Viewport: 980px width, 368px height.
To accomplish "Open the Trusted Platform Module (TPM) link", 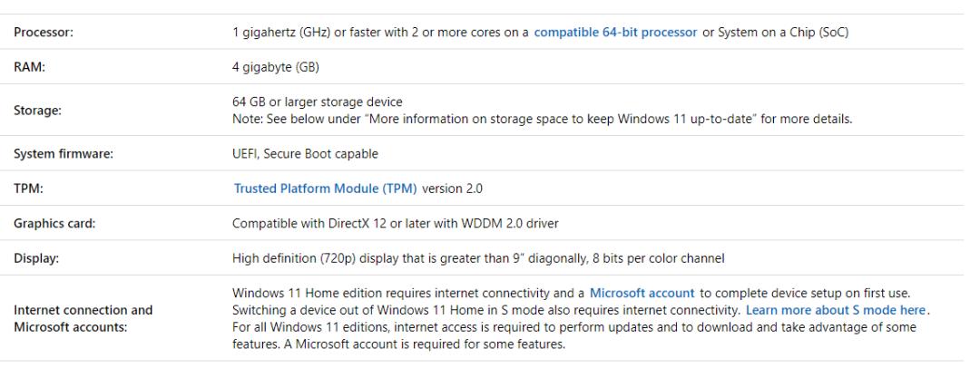I will (324, 189).
